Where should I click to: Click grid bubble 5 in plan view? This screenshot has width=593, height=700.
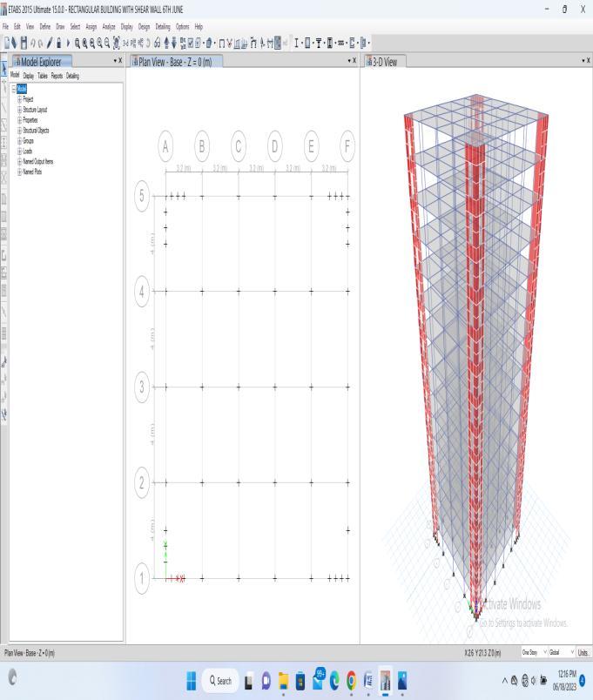[x=142, y=196]
